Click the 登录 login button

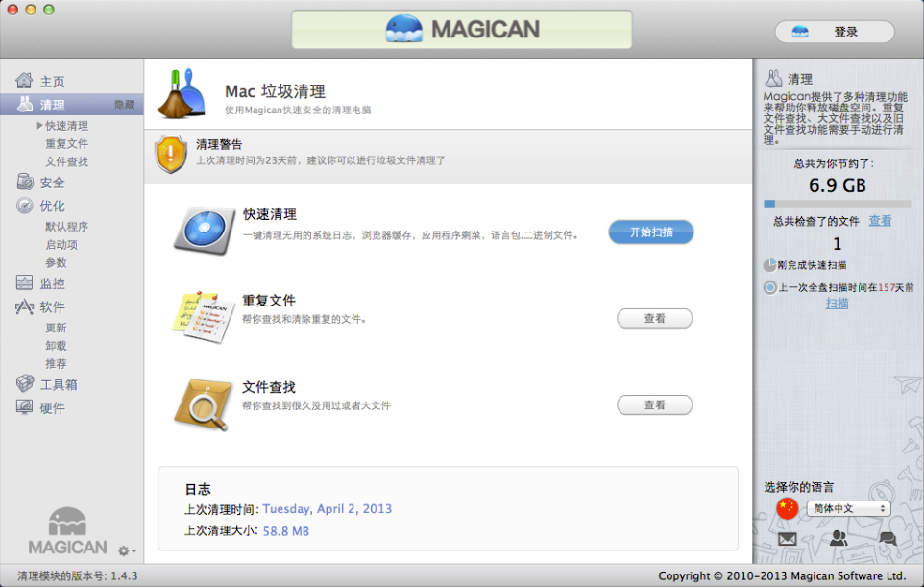click(835, 32)
